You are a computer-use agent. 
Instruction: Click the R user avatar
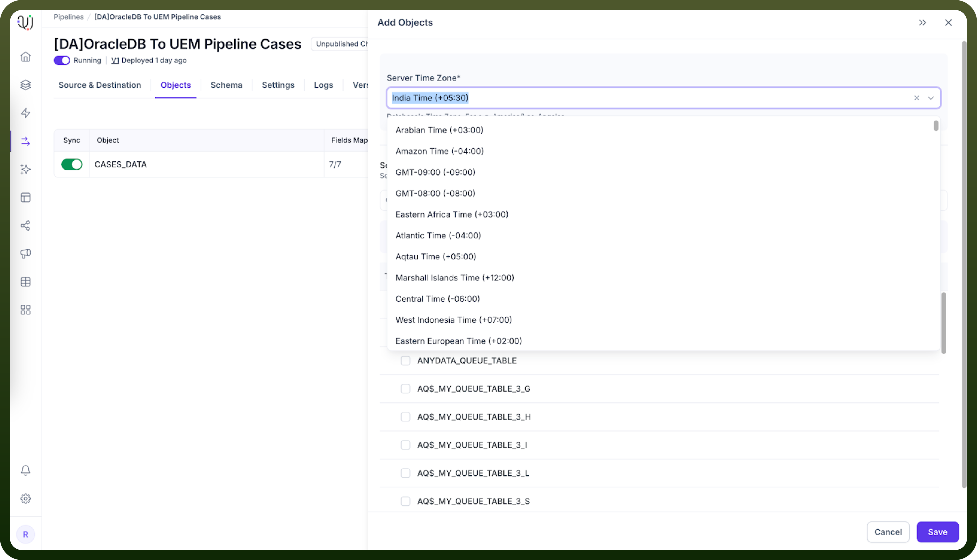click(25, 534)
